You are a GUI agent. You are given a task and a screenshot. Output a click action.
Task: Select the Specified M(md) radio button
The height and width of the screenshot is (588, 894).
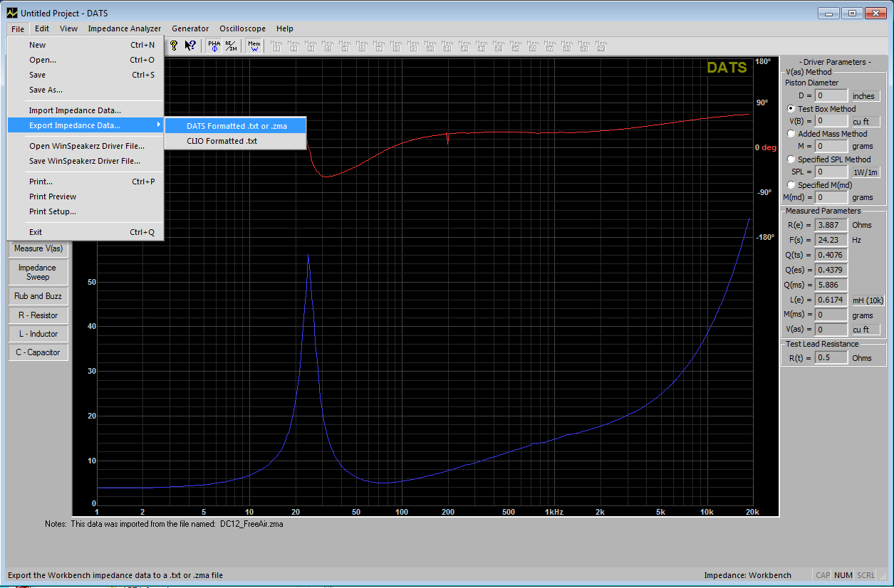[791, 185]
